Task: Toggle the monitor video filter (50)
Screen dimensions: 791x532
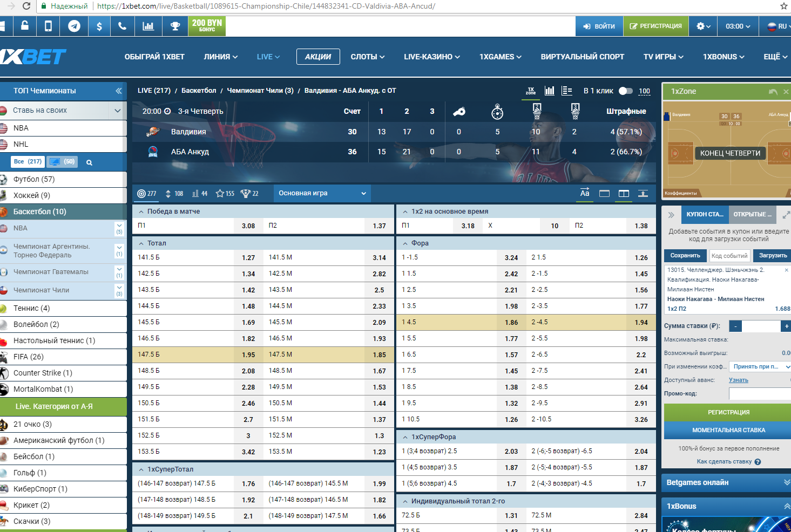Action: click(x=62, y=161)
